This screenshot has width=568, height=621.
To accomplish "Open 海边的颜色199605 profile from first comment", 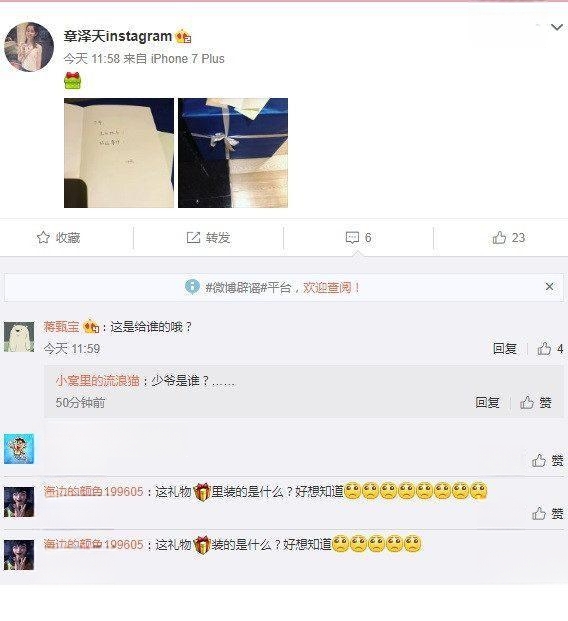I will point(93,491).
